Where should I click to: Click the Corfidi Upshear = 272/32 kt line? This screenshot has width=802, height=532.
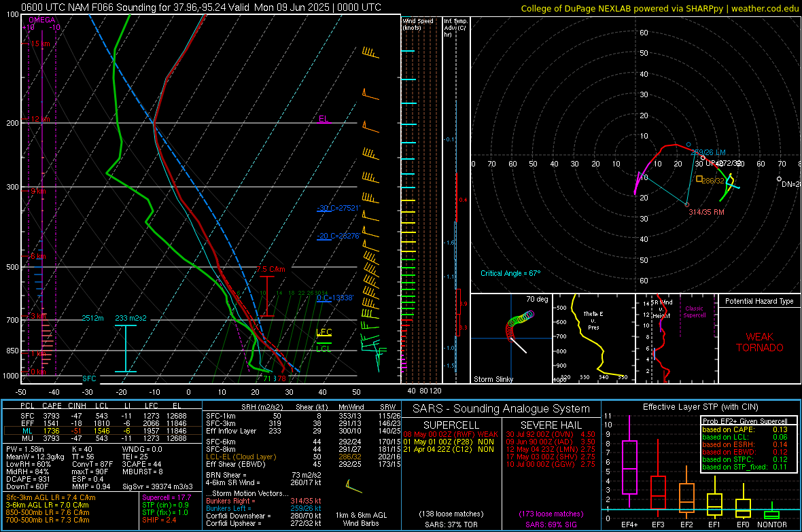[264, 523]
